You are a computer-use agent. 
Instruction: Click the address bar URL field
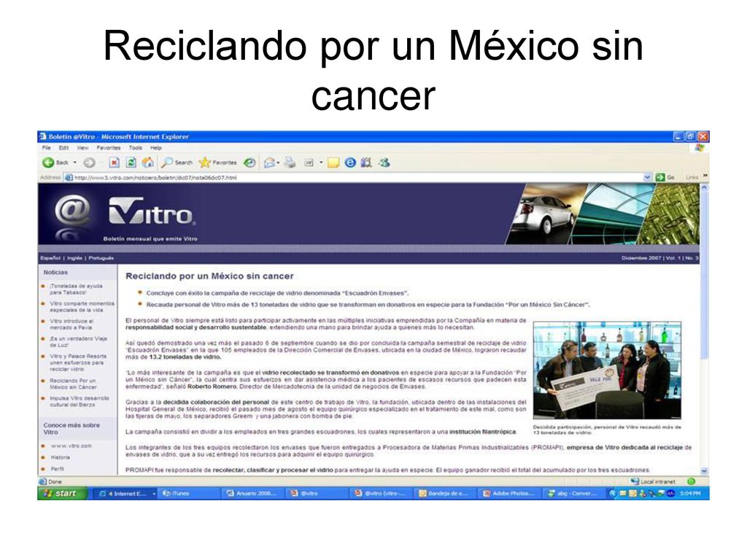(357, 178)
